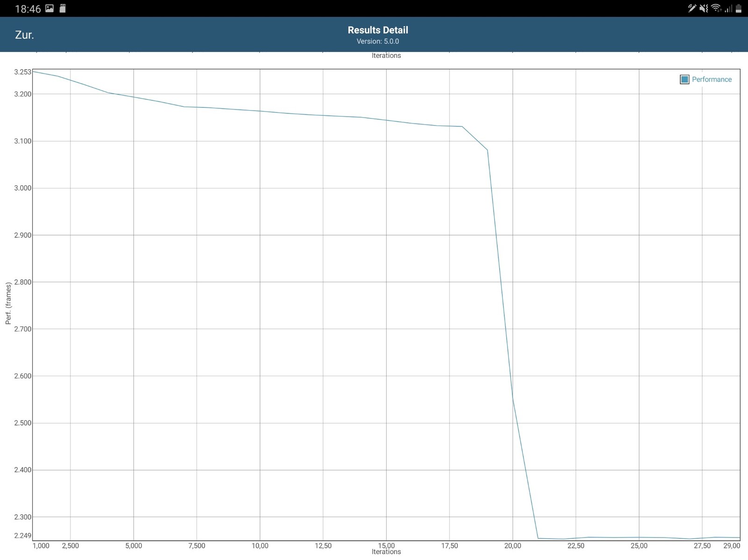
Task: Click the 10,00 x-axis tick label
Action: click(260, 546)
